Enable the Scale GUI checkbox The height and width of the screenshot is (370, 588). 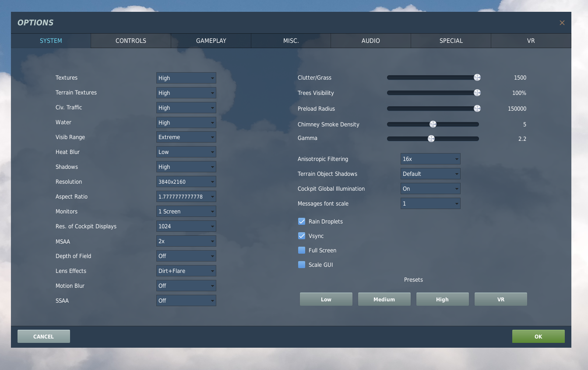(302, 265)
